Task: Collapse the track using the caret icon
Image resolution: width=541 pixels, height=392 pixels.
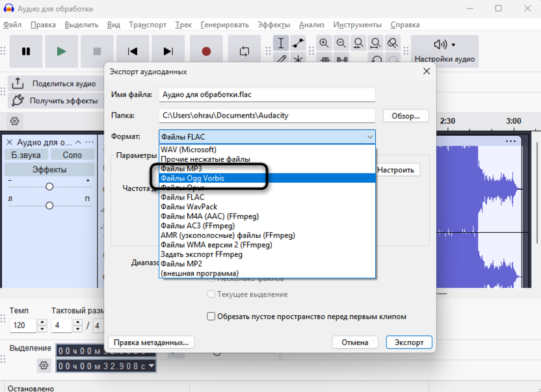Action: [78, 142]
